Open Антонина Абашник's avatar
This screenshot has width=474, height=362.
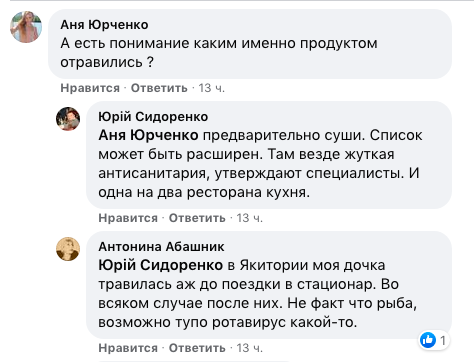pos(68,249)
